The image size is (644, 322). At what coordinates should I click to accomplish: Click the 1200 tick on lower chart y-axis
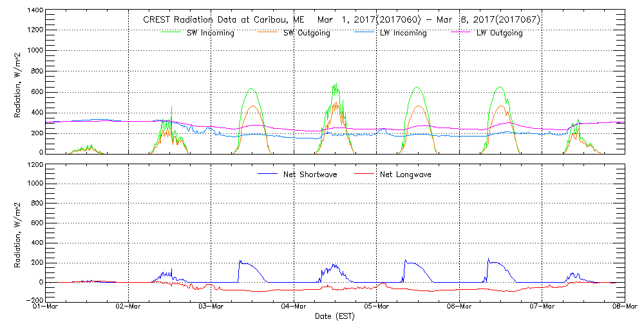coord(35,165)
